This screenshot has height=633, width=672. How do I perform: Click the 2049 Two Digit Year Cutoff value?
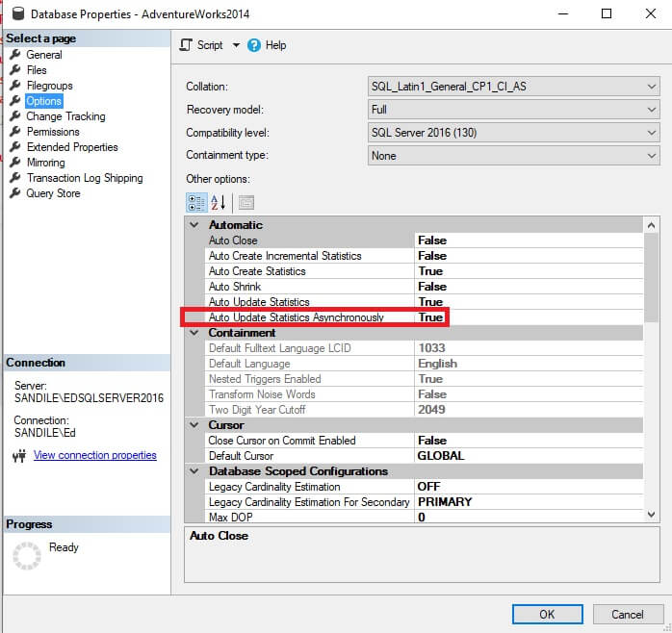[432, 410]
